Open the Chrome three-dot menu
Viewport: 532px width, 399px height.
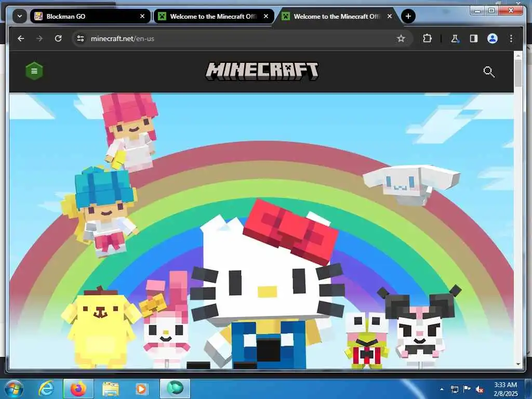511,38
